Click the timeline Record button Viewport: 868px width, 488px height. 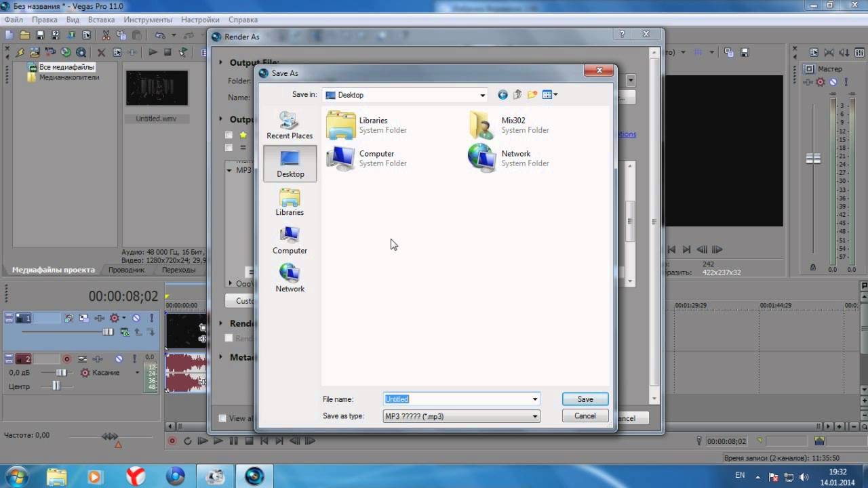(172, 441)
